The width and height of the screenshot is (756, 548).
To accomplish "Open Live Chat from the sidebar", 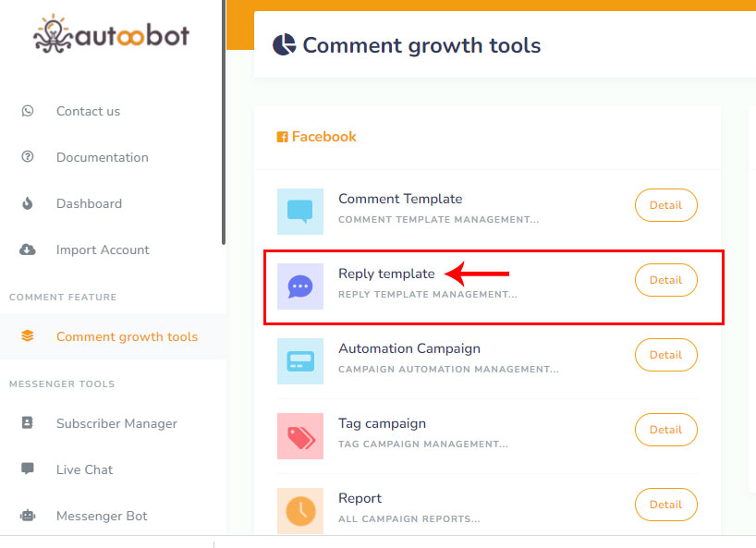I will [x=84, y=469].
